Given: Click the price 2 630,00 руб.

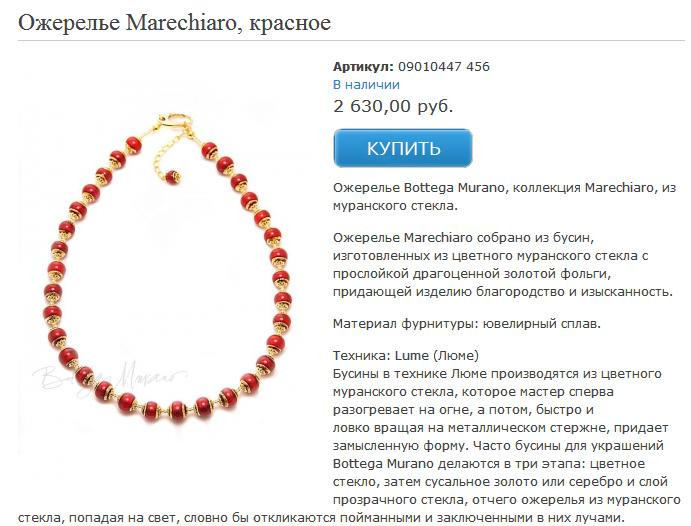Looking at the screenshot, I should pyautogui.click(x=393, y=106).
